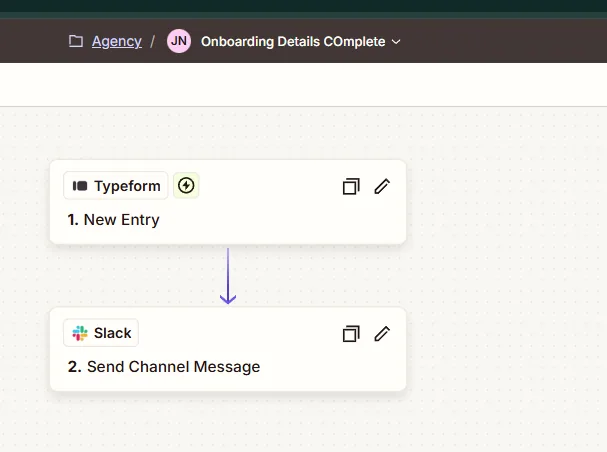Edit the Slack step with pencil icon
607x452 pixels.
pos(382,334)
